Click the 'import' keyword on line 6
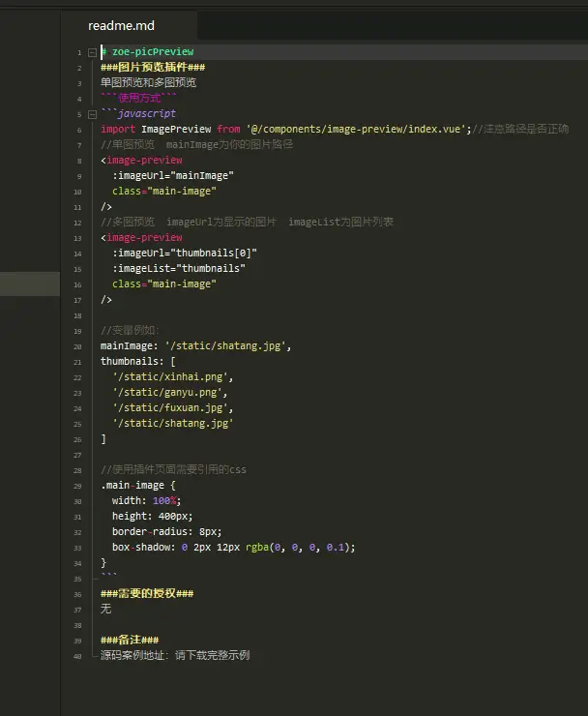This screenshot has width=588, height=716. pos(118,130)
